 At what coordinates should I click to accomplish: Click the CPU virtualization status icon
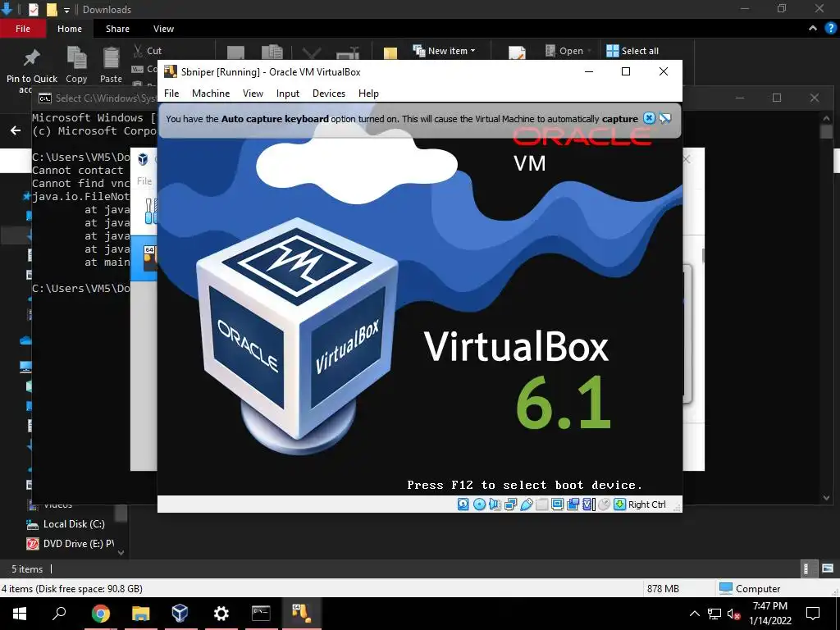pyautogui.click(x=589, y=504)
